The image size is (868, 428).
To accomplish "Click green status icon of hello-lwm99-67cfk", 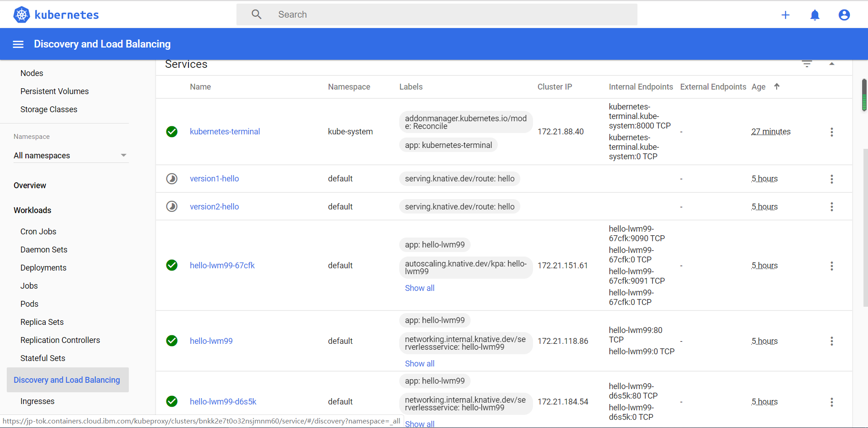I will tap(172, 265).
